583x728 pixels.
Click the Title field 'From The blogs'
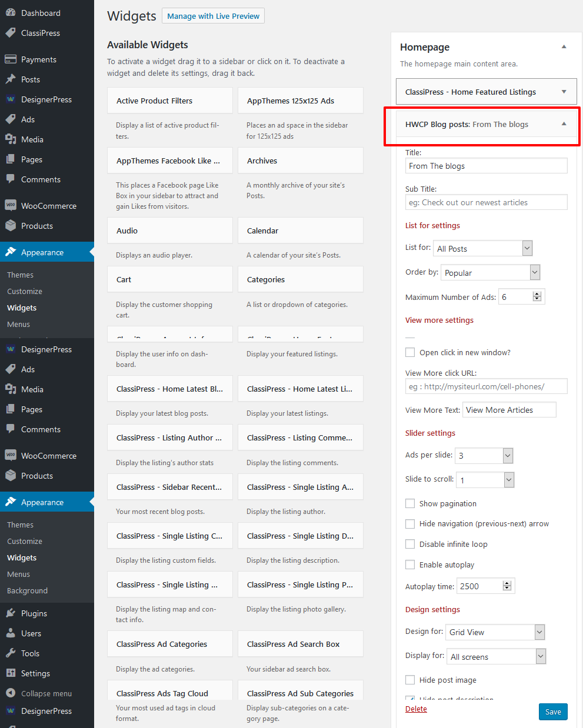[487, 166]
